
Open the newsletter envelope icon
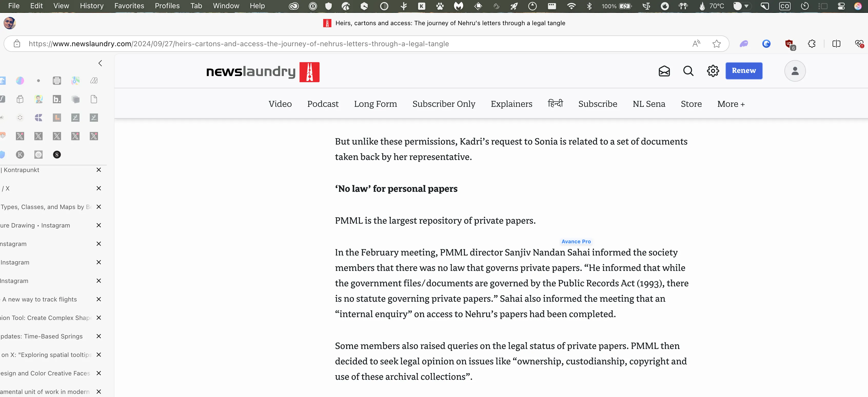(x=664, y=71)
